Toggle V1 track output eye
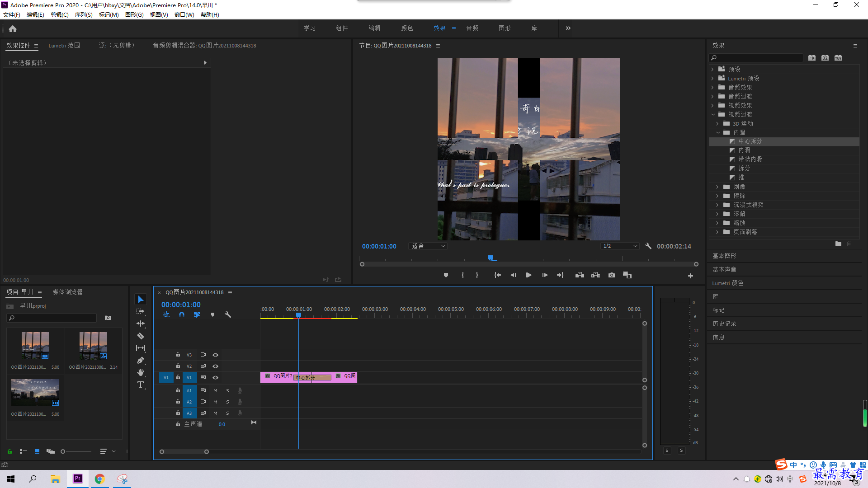 pos(216,378)
